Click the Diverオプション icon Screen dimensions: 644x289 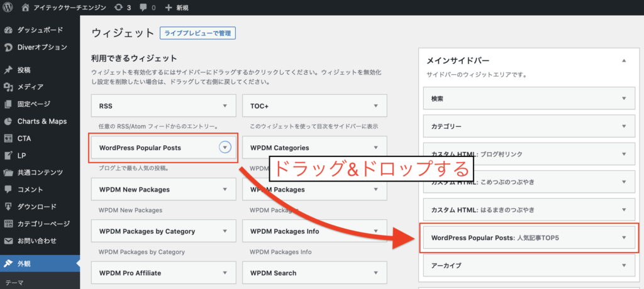[8, 47]
